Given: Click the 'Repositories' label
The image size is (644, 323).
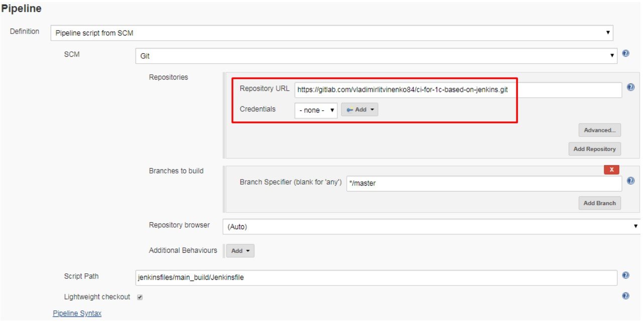Looking at the screenshot, I should [x=169, y=77].
